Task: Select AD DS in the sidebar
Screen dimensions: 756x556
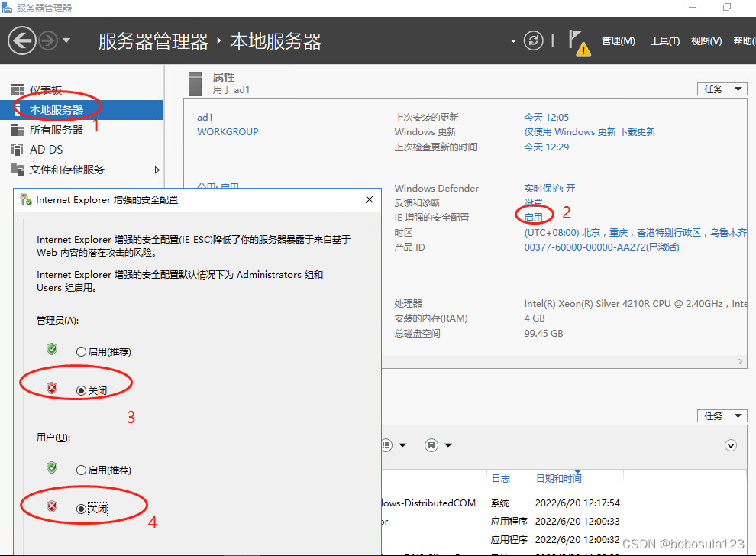Action: coord(47,150)
